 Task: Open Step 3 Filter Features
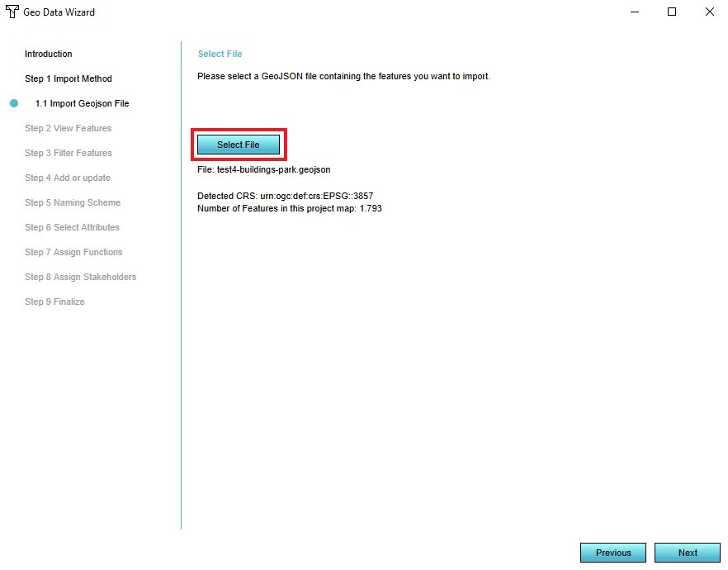coord(68,153)
